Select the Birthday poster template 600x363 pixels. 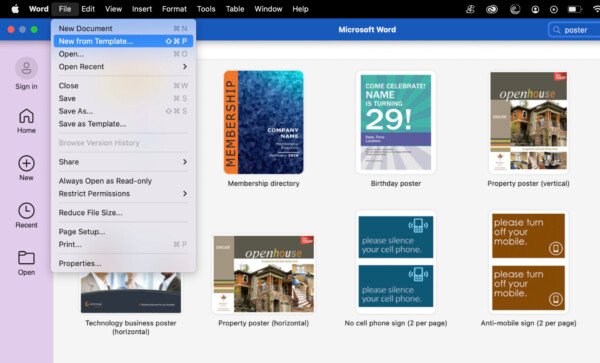(x=396, y=122)
